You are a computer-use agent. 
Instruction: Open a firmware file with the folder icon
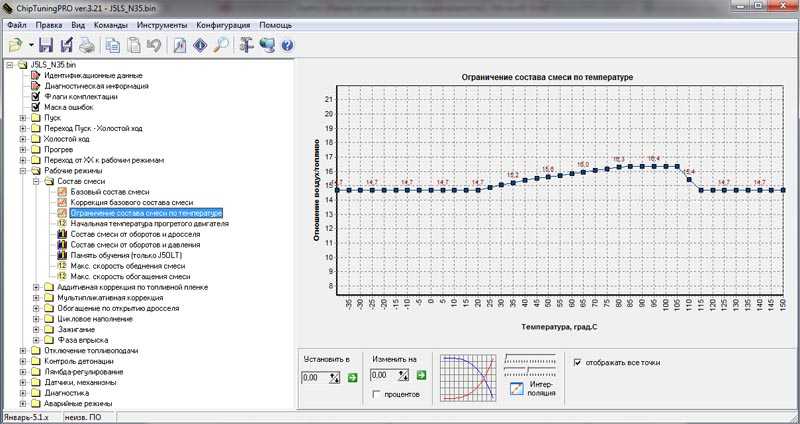[x=15, y=45]
